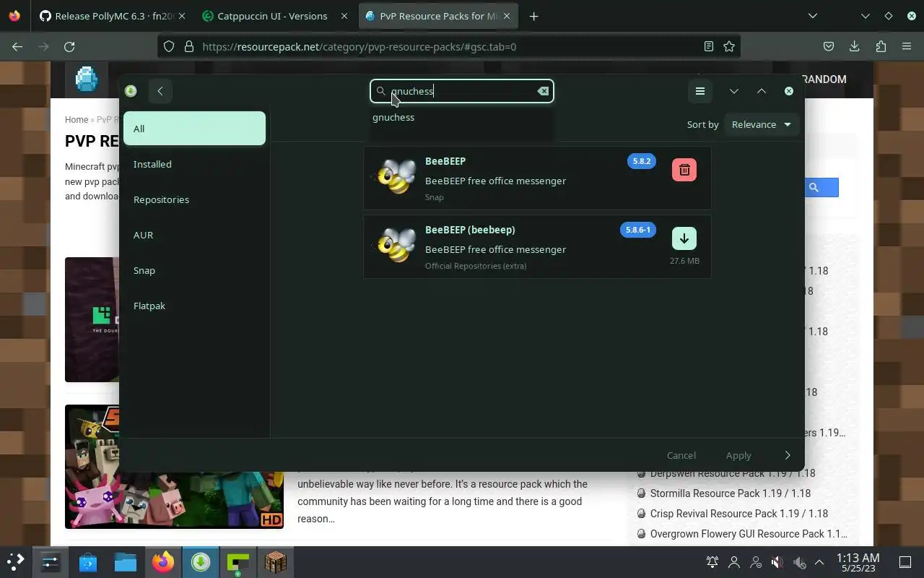Click inside the package search field
This screenshot has width=924, height=578.
pos(462,91)
